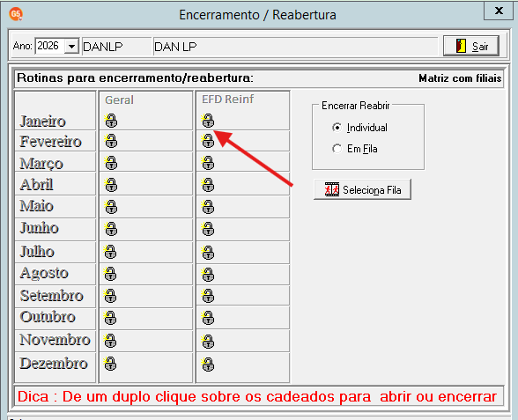Click the EFD Reinf padlock for Julho
Screen dimensions: 518x420
coord(208,253)
